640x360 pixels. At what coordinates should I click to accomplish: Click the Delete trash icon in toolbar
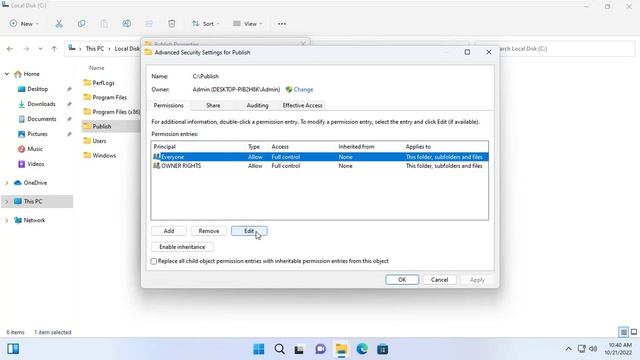coord(172,24)
